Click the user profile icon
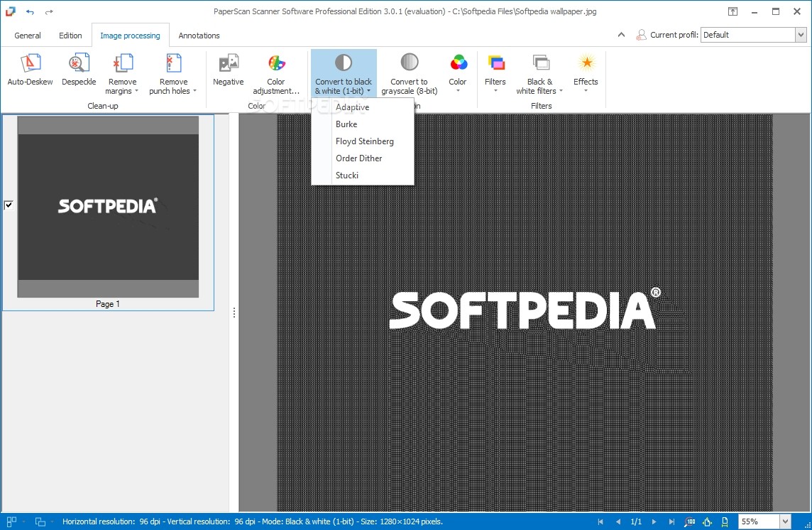Image resolution: width=812 pixels, height=530 pixels. tap(641, 35)
